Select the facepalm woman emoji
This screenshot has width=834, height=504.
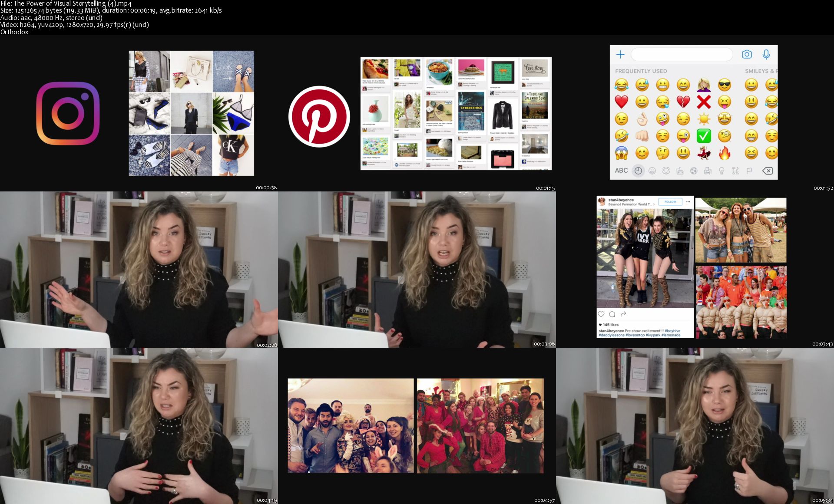(x=704, y=85)
